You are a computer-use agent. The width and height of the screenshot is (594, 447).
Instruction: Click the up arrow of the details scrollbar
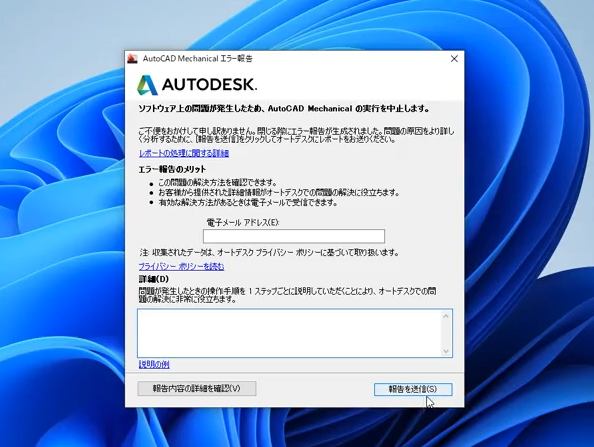[x=446, y=316]
